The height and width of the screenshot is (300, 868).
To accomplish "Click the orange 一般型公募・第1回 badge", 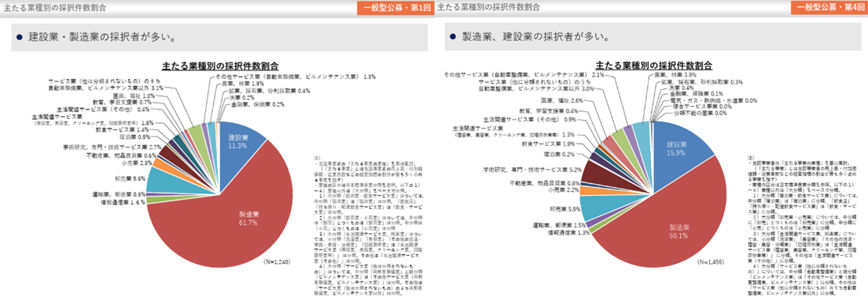I will tap(396, 8).
